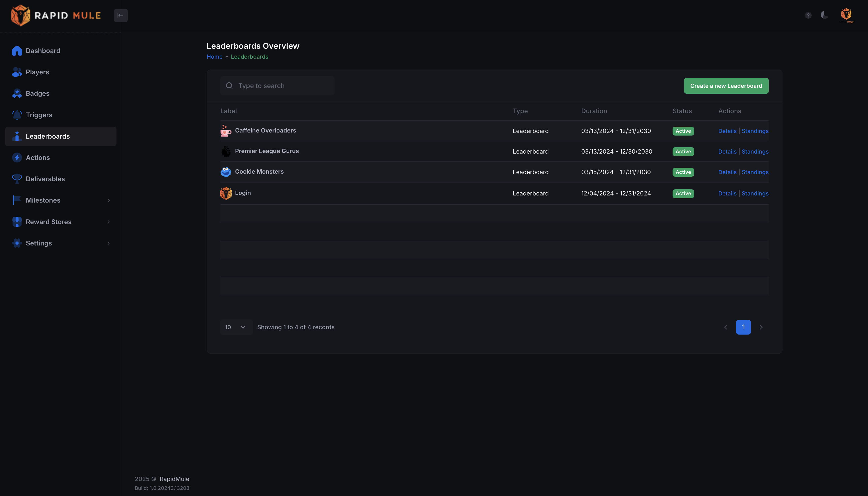Expand the Milestones submenu
The width and height of the screenshot is (868, 496).
point(108,201)
